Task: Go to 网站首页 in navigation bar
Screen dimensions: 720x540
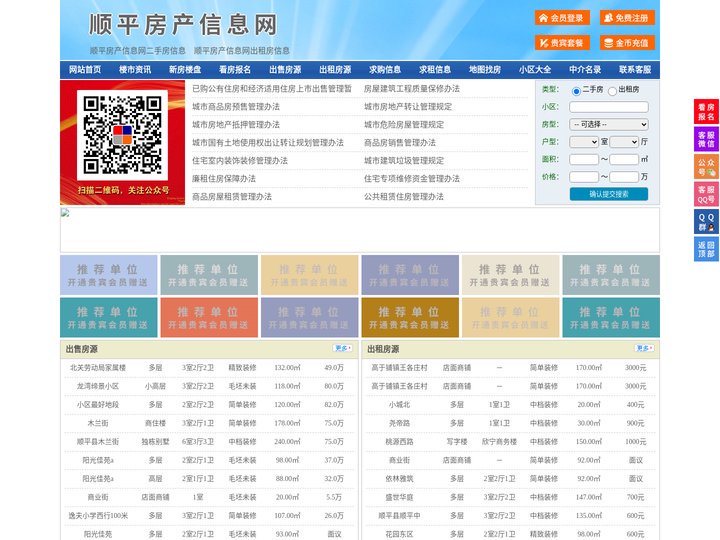Action: coord(85,70)
